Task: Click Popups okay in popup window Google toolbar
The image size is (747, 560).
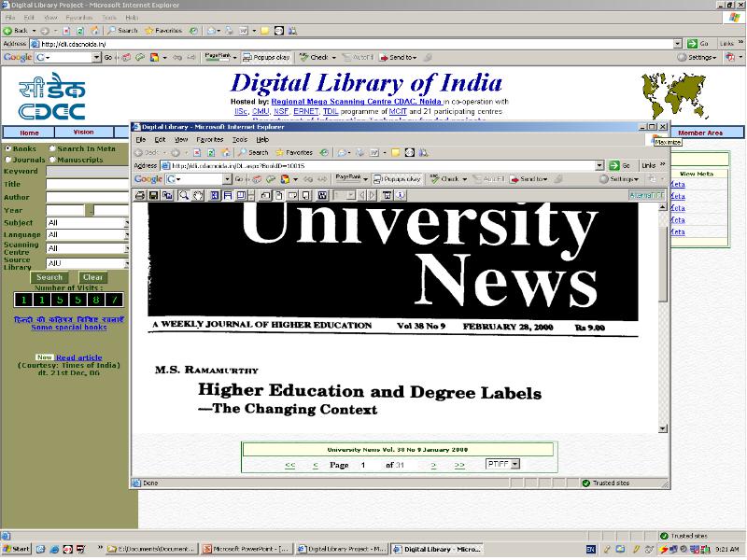Action: [x=398, y=179]
